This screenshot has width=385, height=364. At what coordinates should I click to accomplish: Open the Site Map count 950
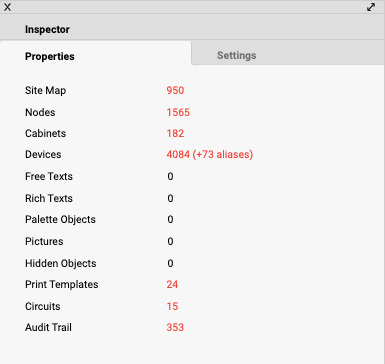[x=175, y=90]
